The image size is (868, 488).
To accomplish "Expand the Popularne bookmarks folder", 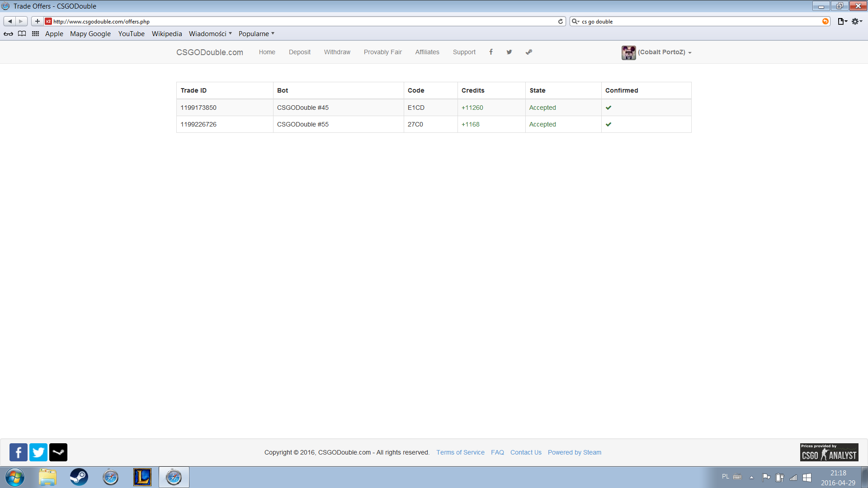I will tap(256, 34).
